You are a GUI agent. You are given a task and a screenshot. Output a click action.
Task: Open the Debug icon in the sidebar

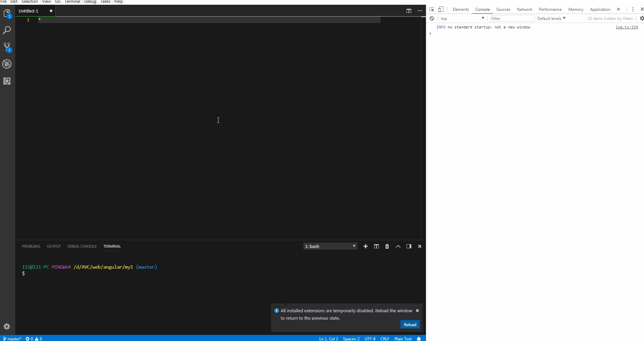7,64
